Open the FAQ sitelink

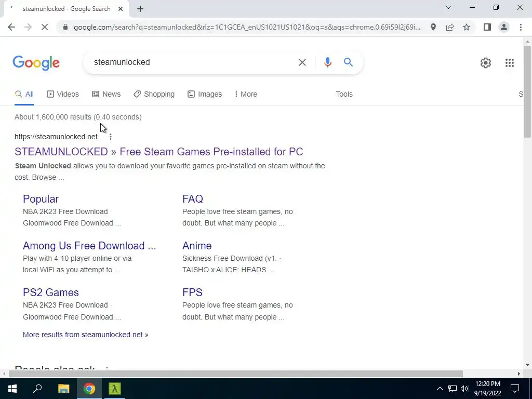[193, 199]
